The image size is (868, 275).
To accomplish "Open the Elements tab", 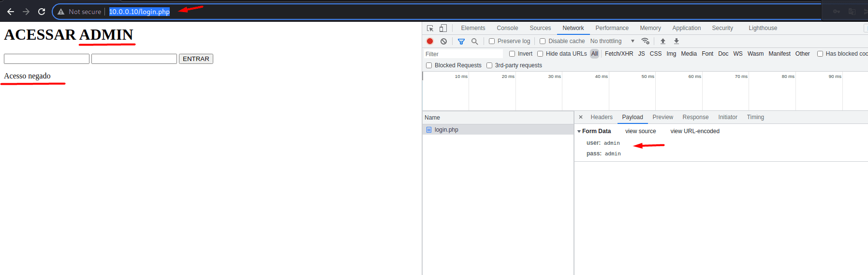I will 473,28.
